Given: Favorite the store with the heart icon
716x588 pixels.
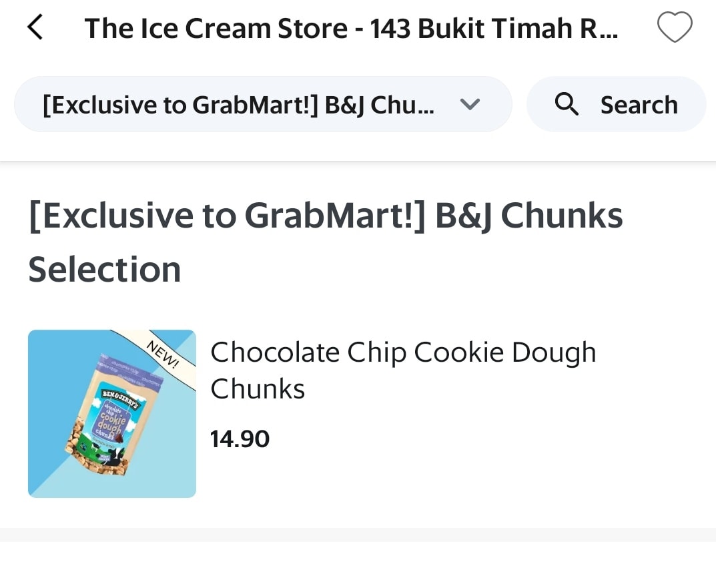Looking at the screenshot, I should click(675, 28).
